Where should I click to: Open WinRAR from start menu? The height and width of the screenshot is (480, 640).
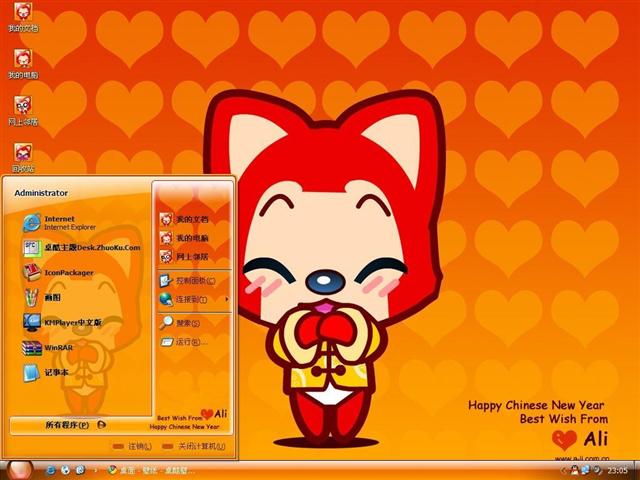(47, 347)
